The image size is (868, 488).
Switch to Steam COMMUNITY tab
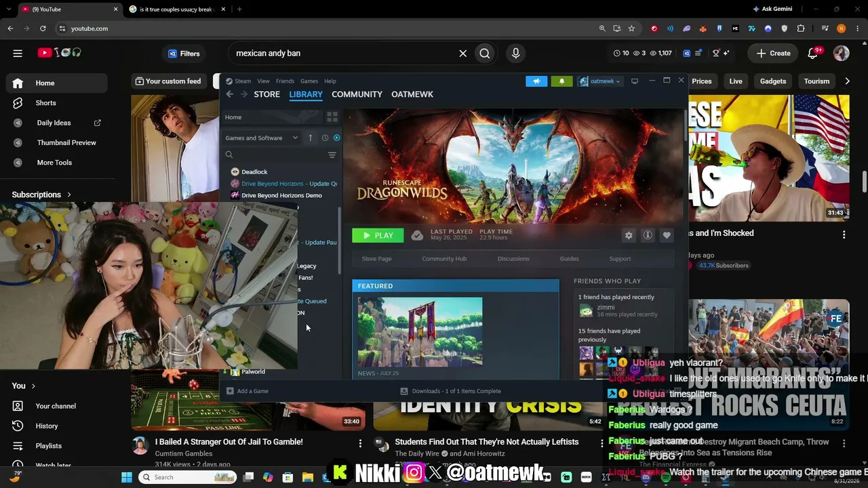pyautogui.click(x=357, y=94)
